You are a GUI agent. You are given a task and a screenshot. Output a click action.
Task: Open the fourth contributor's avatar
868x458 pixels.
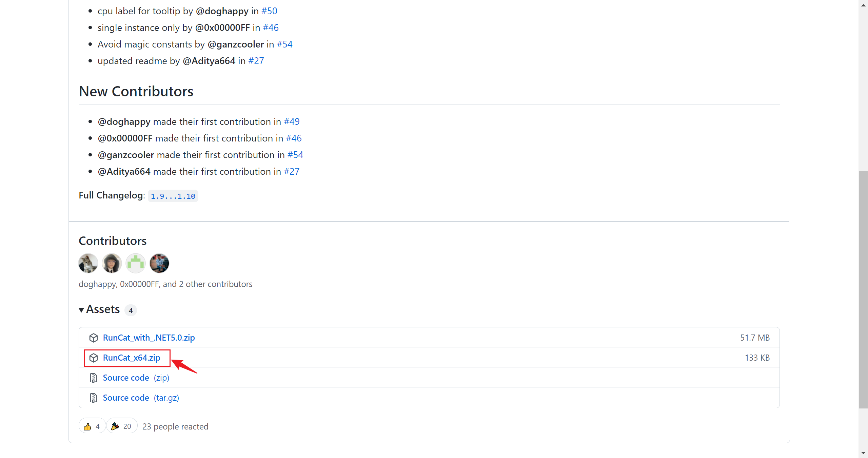[x=159, y=263]
